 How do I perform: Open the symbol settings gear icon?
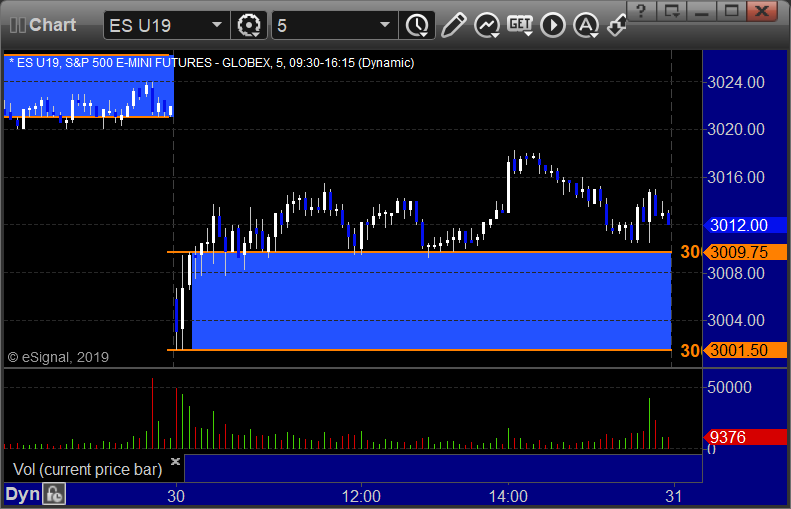[x=248, y=25]
